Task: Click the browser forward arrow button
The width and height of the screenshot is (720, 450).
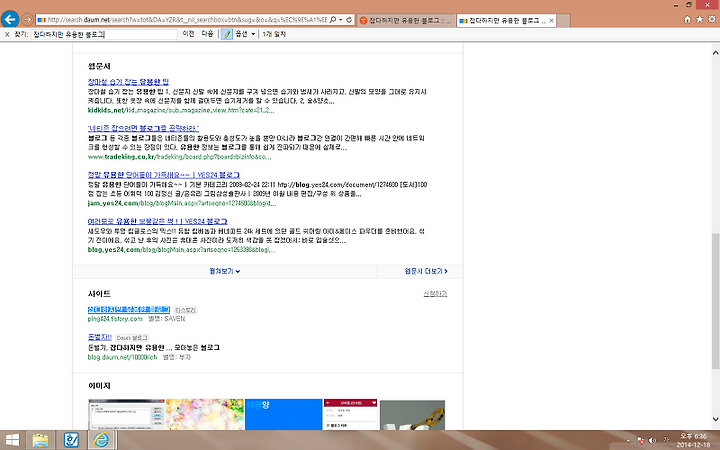Action: pyautogui.click(x=27, y=19)
